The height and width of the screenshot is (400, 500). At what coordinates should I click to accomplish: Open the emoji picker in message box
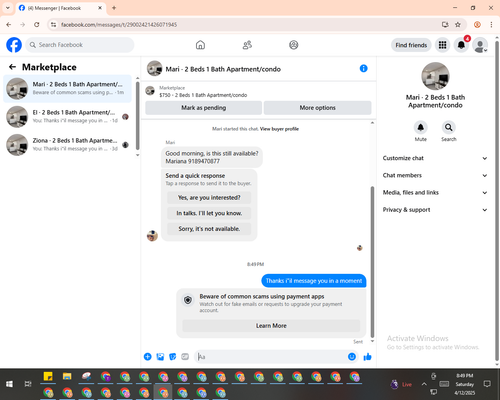point(352,357)
